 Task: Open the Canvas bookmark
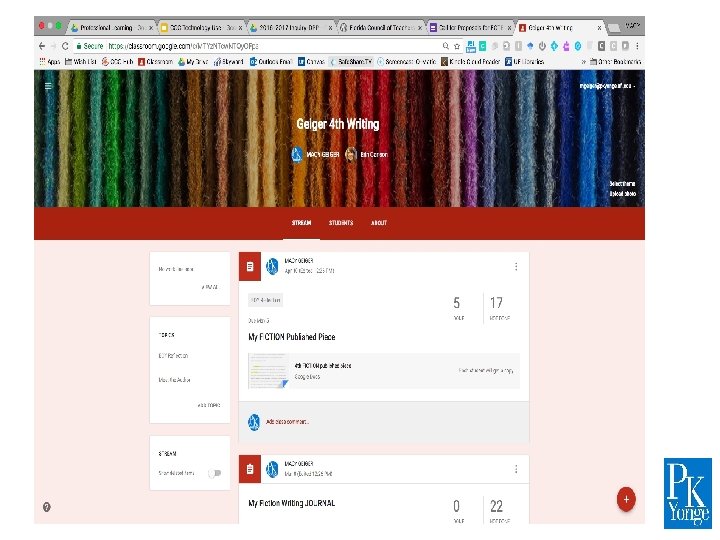[x=311, y=62]
